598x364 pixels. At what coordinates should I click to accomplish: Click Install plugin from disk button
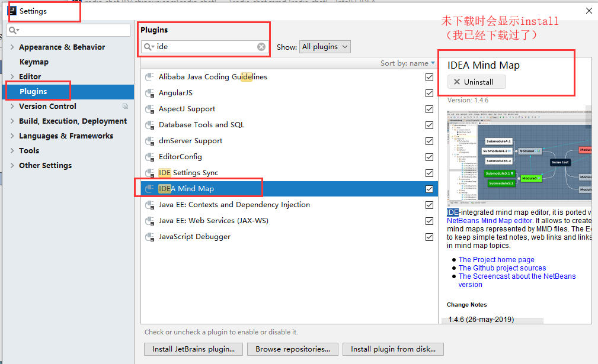coord(393,349)
